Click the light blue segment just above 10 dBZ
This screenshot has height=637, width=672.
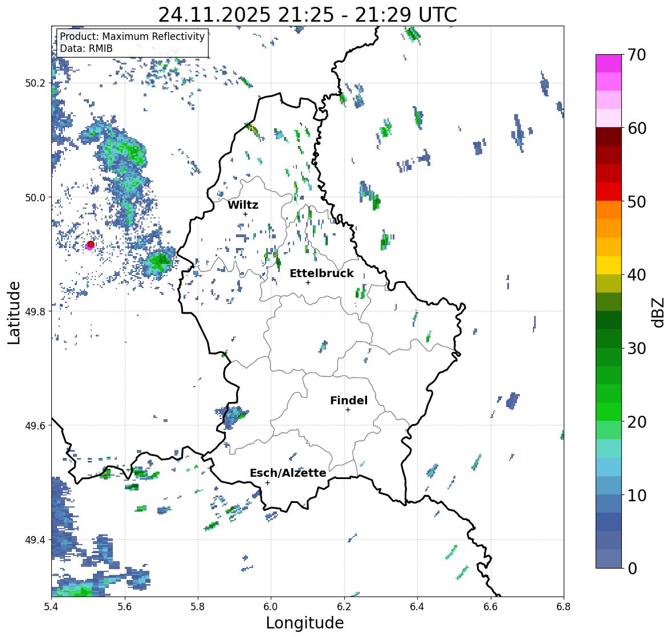tap(609, 485)
